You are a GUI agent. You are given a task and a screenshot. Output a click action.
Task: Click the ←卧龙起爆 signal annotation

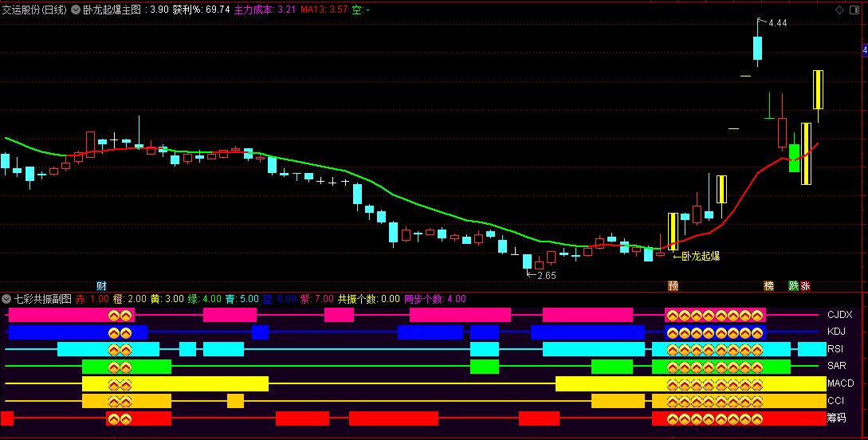coord(697,256)
